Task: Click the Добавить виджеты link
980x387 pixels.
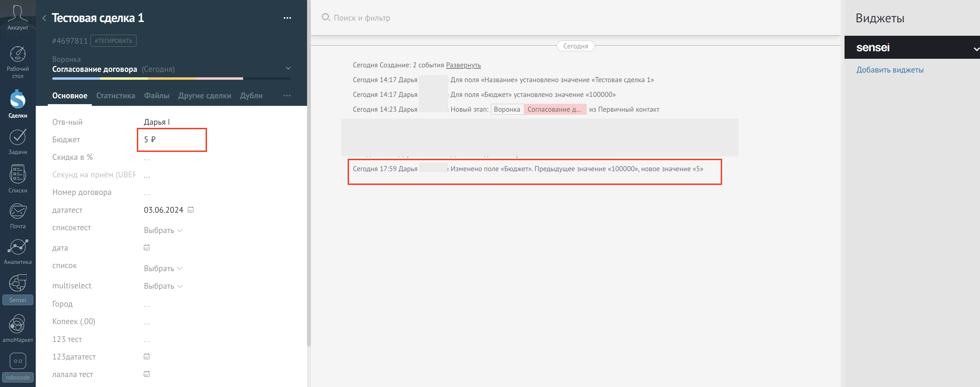Action: [890, 69]
